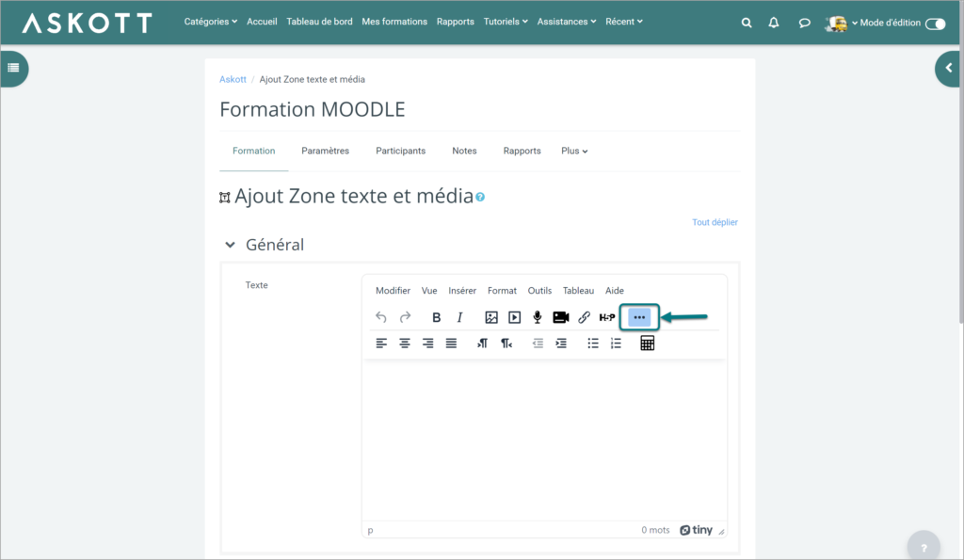Image resolution: width=964 pixels, height=560 pixels.
Task: Record audio with the microphone icon
Action: click(538, 317)
